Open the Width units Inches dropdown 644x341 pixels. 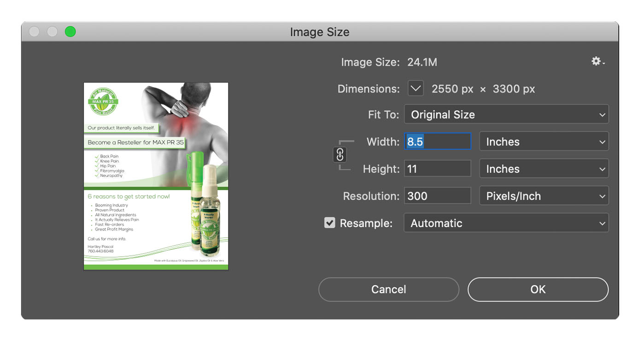(x=544, y=142)
